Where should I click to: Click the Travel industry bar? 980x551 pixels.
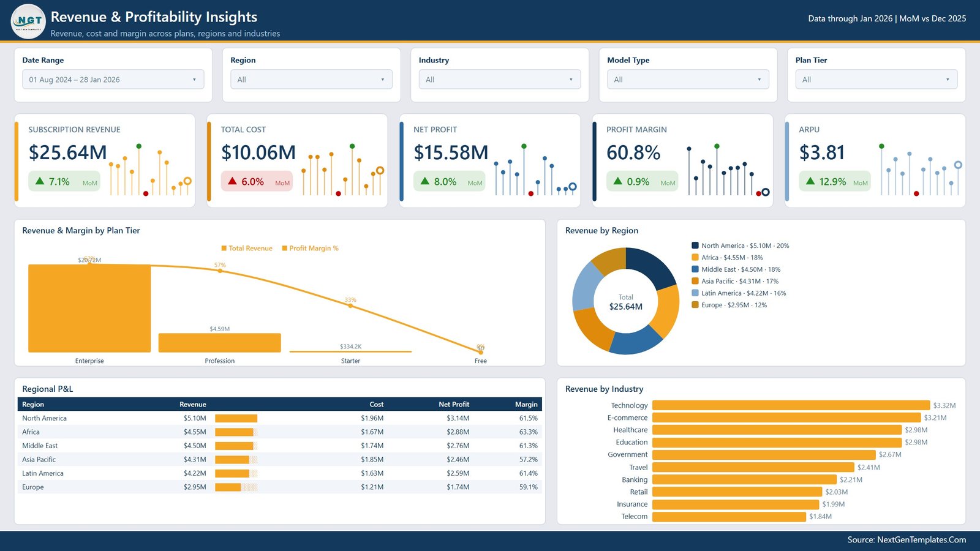[753, 467]
